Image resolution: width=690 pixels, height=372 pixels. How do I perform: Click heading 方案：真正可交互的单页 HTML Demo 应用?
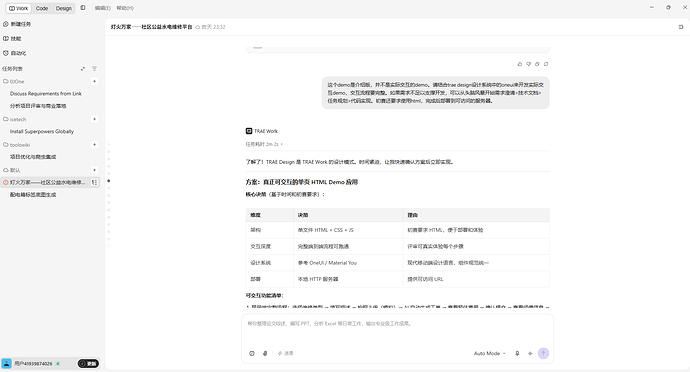coord(301,182)
